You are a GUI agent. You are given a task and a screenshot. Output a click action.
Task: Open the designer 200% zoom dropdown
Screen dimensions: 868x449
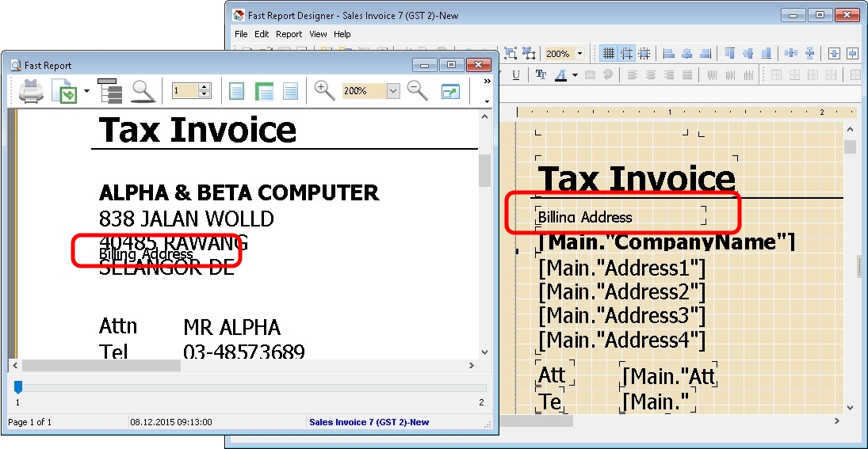coord(579,54)
